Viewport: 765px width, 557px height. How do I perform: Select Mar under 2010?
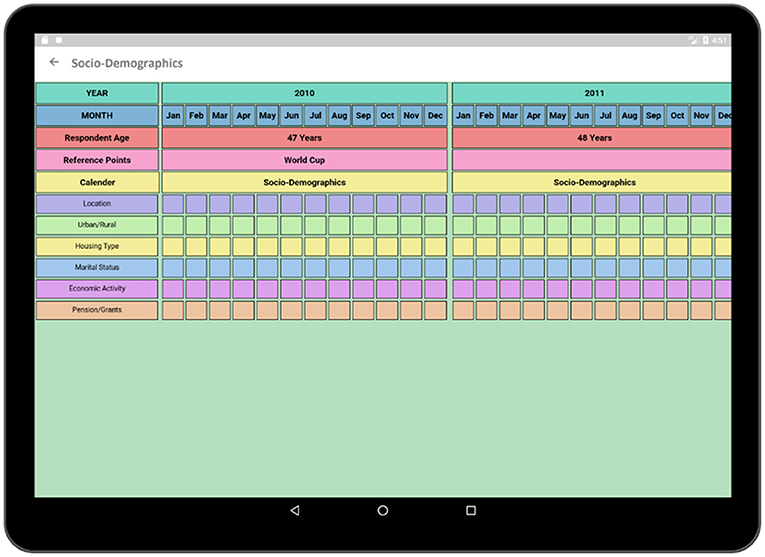[x=220, y=116]
